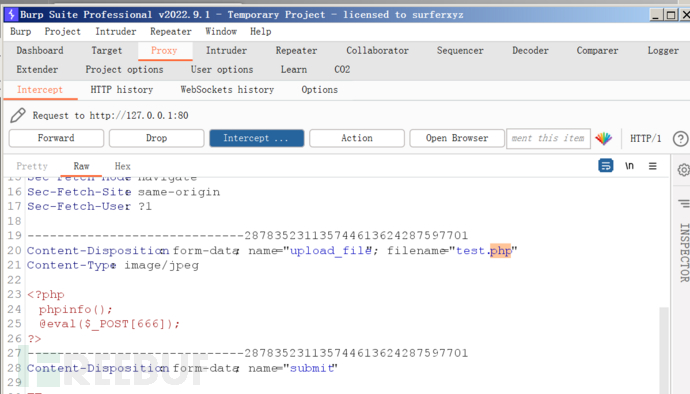The width and height of the screenshot is (690, 394).
Task: Toggle line wrap icon in editor toolbar
Action: click(606, 166)
